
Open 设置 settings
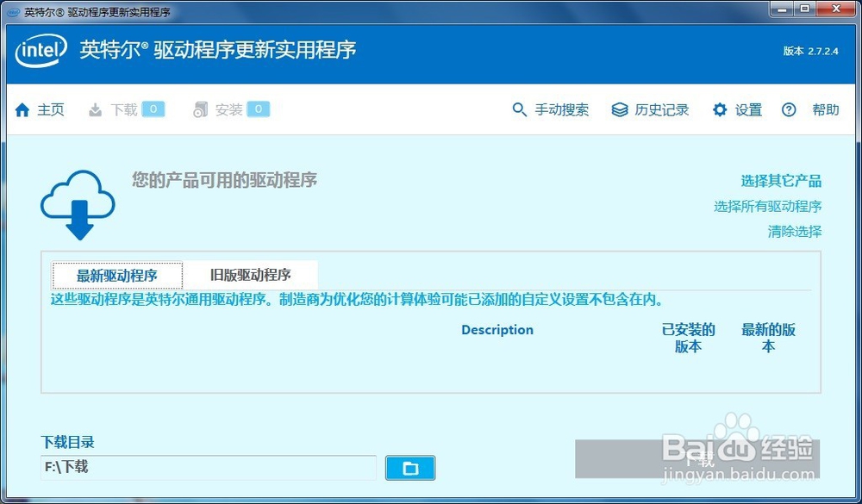pos(749,110)
